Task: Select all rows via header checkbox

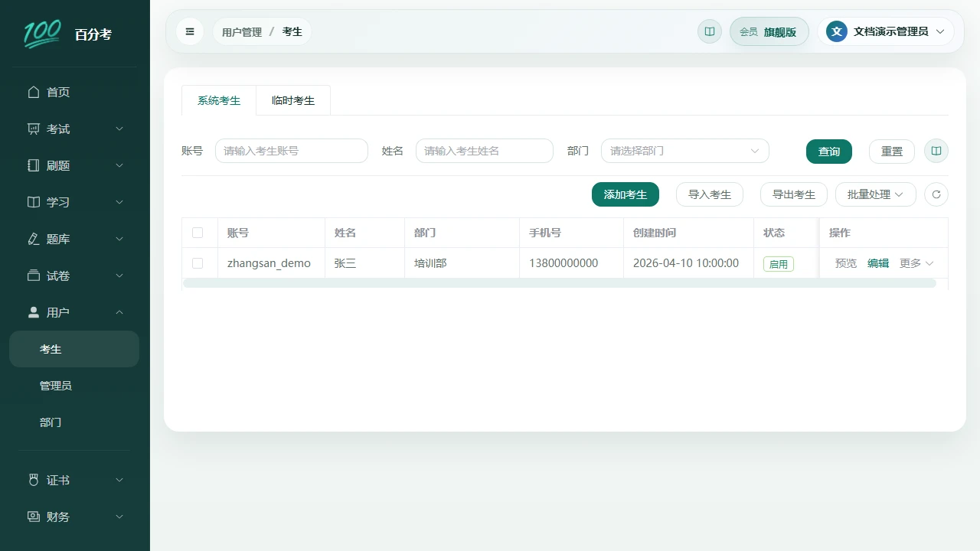Action: coord(198,233)
